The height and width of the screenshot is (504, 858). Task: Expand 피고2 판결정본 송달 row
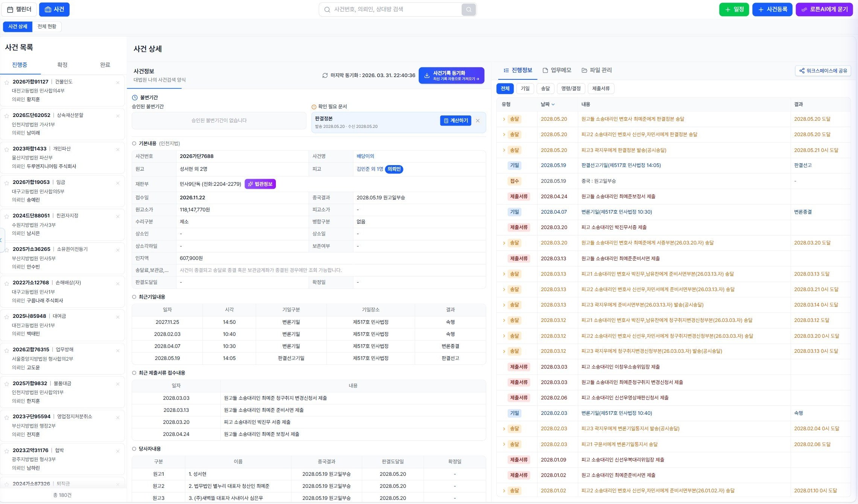[504, 135]
